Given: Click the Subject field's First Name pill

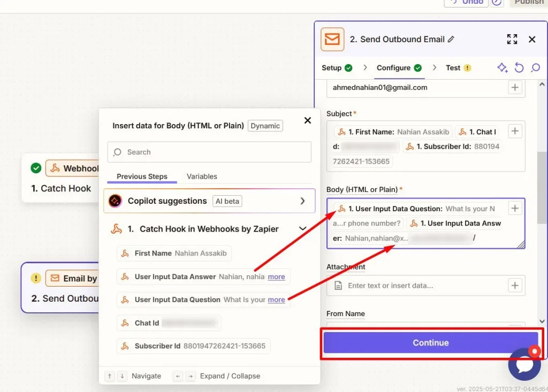Looking at the screenshot, I should [x=393, y=132].
